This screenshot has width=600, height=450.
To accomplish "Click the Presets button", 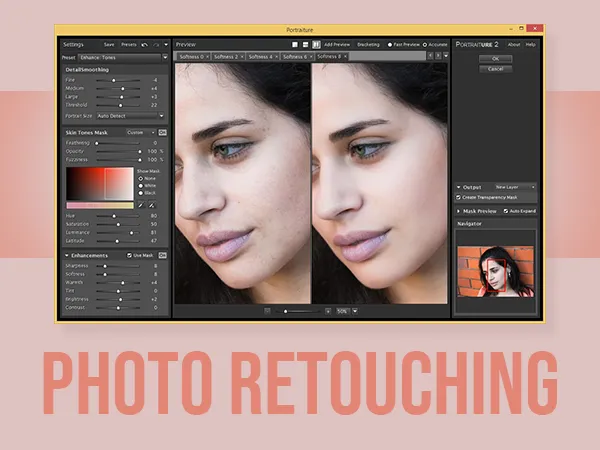I will click(x=129, y=45).
